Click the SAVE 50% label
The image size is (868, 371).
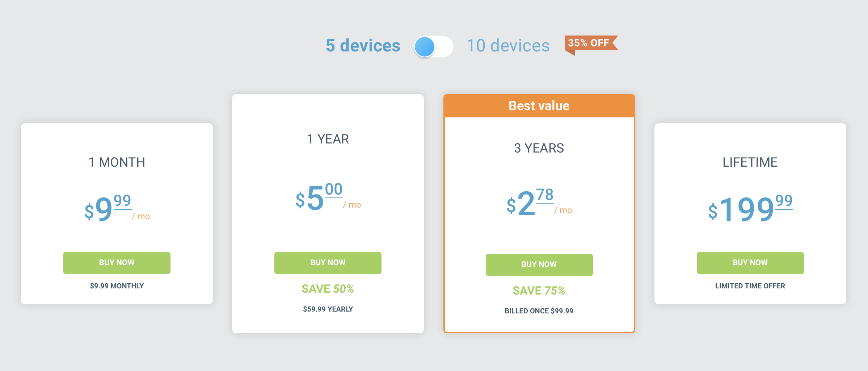[x=328, y=289]
